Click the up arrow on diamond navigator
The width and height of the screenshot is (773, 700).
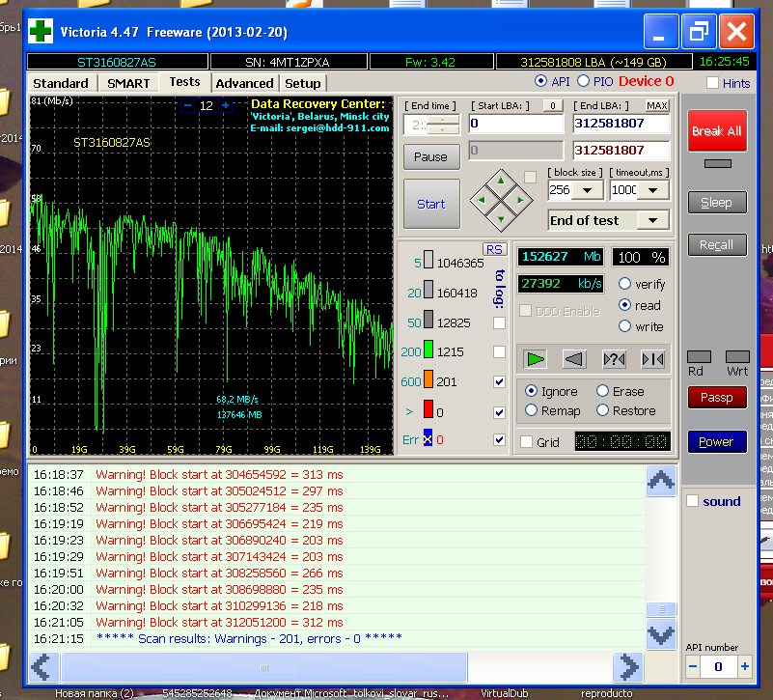tap(501, 182)
